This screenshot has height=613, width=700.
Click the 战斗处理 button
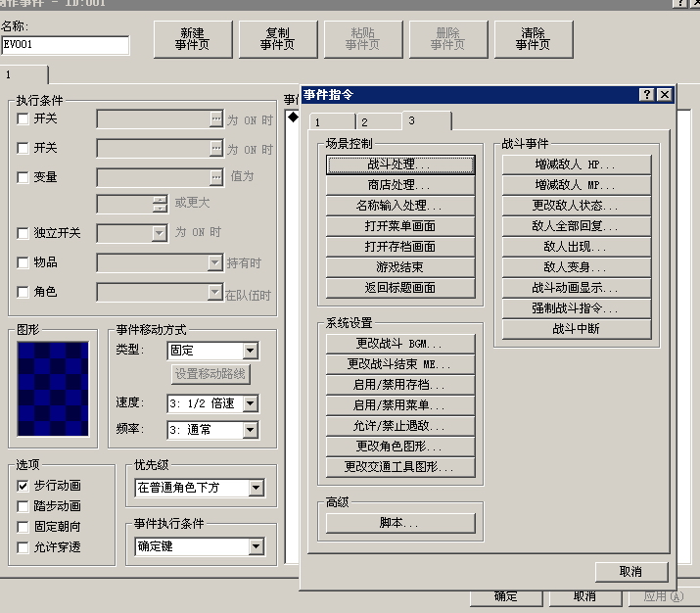400,165
